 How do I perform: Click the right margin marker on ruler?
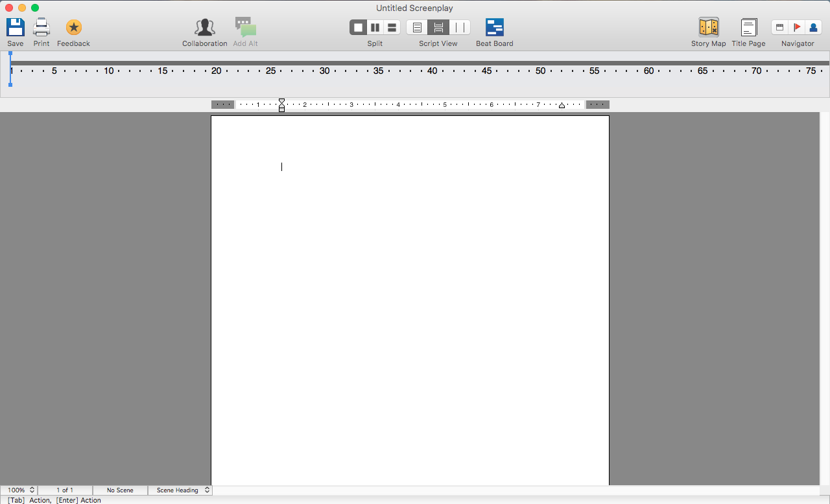pyautogui.click(x=562, y=105)
